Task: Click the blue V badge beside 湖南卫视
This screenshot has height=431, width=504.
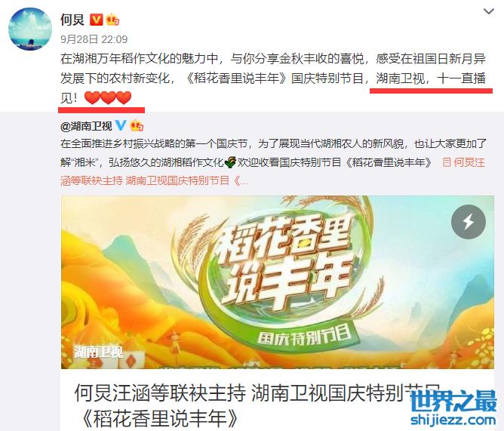Action: [121, 125]
